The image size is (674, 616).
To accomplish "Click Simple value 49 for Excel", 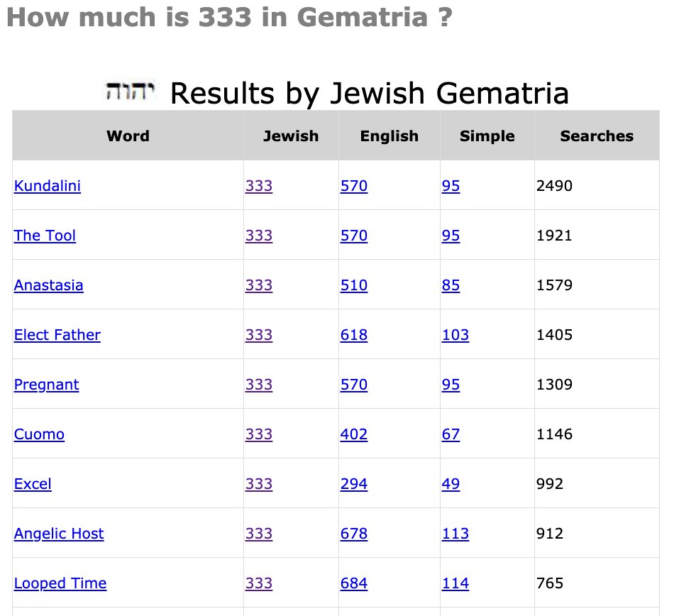I will tap(451, 484).
